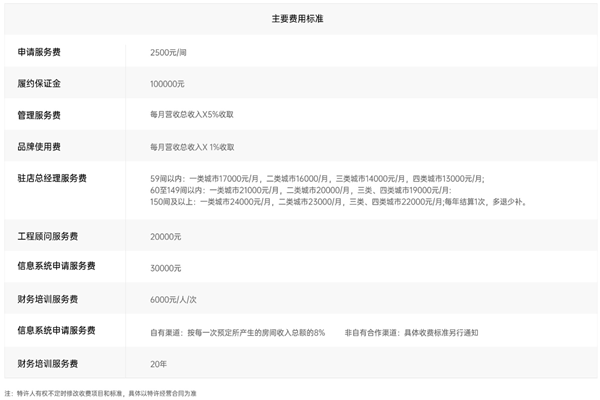Click the 每月营收总收入X5%收取 text

192,115
